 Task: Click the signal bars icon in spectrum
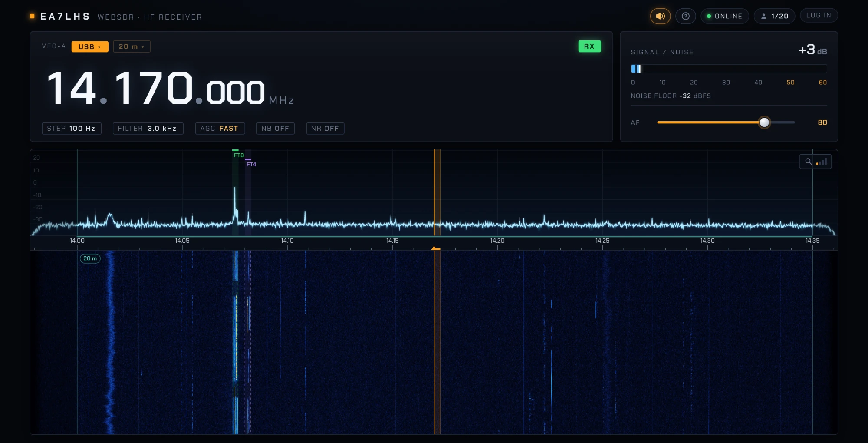coord(822,162)
